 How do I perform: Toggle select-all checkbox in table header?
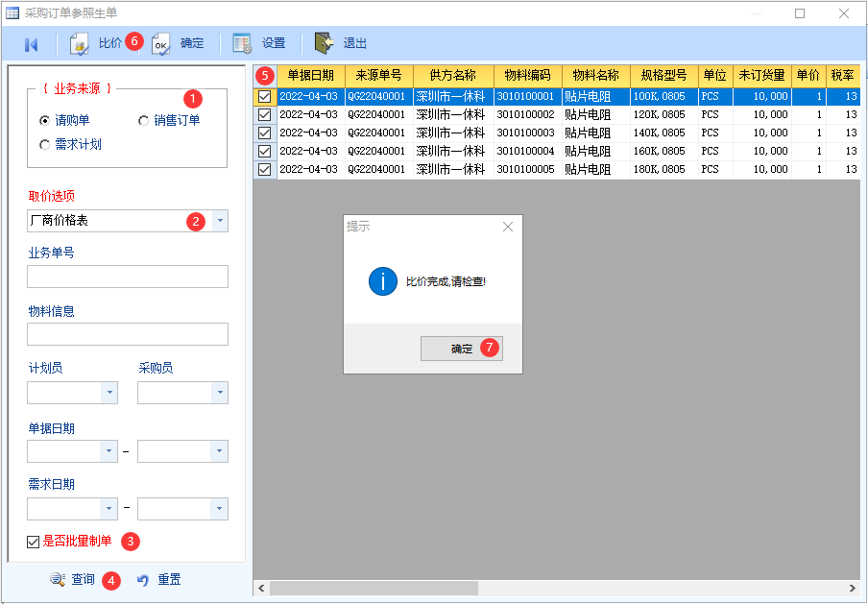(x=265, y=76)
